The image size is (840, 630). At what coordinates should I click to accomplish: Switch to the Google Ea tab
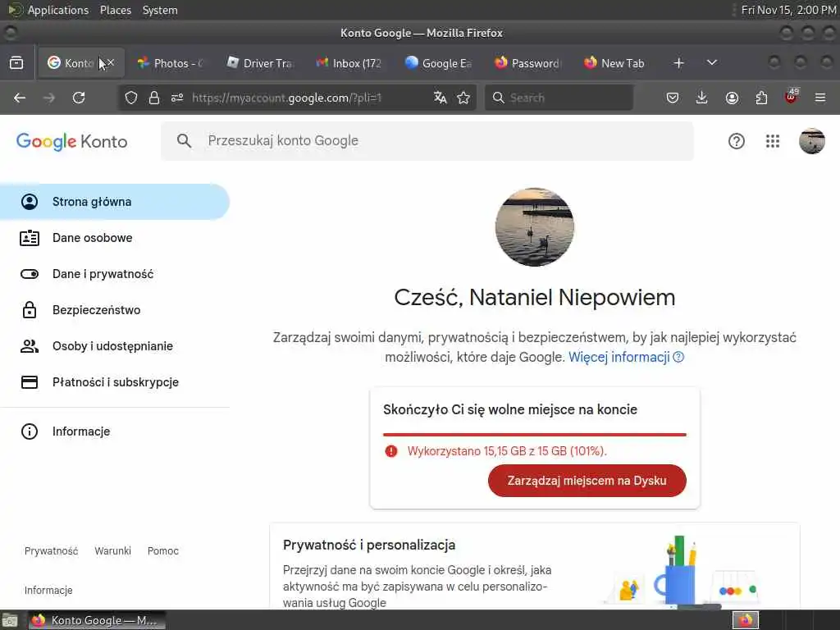pyautogui.click(x=438, y=63)
